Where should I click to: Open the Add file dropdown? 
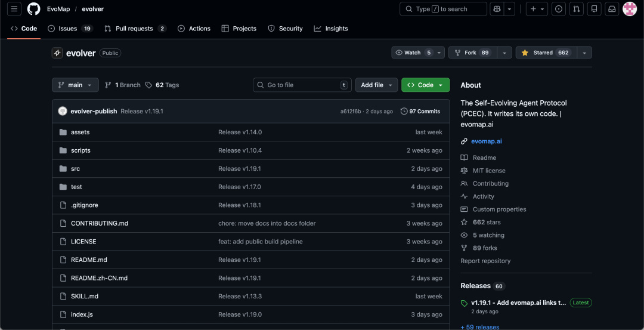tap(377, 85)
